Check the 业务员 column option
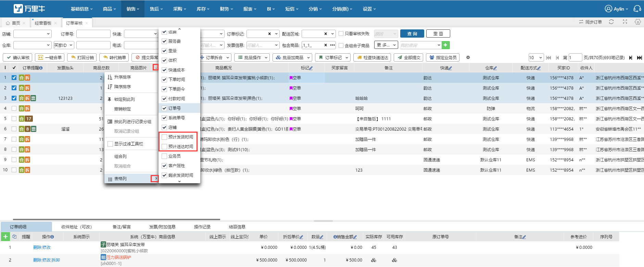 pyautogui.click(x=164, y=156)
